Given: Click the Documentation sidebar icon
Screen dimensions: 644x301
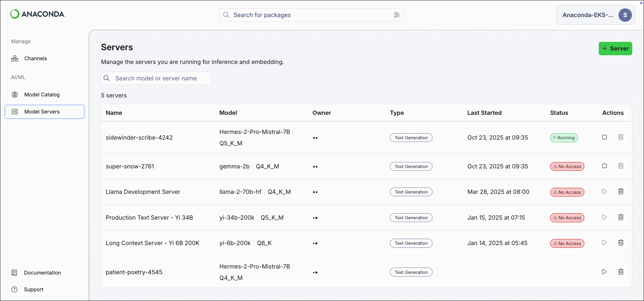Looking at the screenshot, I should pos(14,273).
